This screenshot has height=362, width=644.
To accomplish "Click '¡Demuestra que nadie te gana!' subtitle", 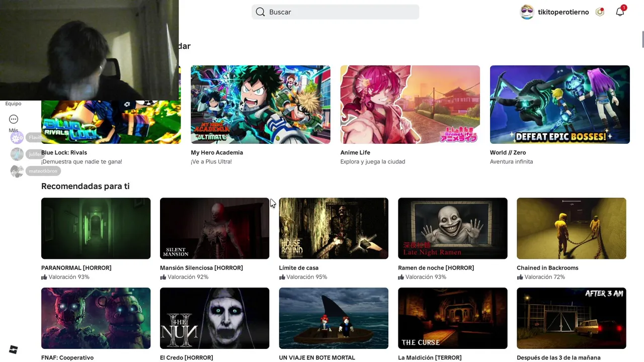I will click(x=82, y=161).
